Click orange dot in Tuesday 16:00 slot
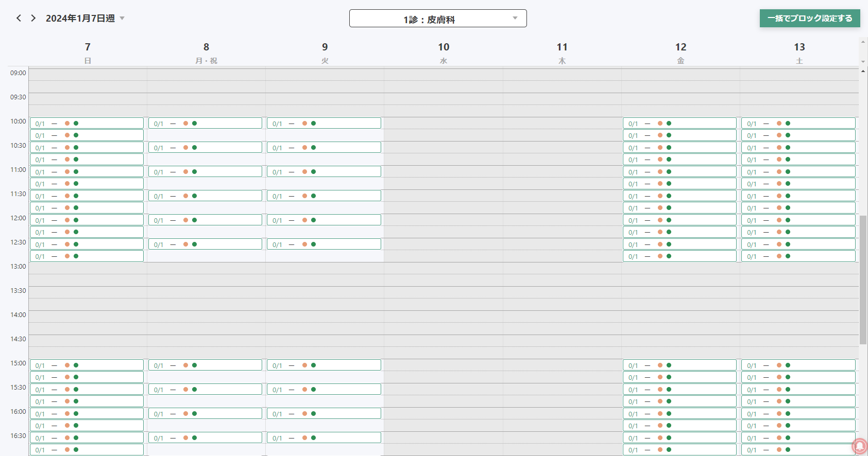The width and height of the screenshot is (868, 456). [x=304, y=413]
